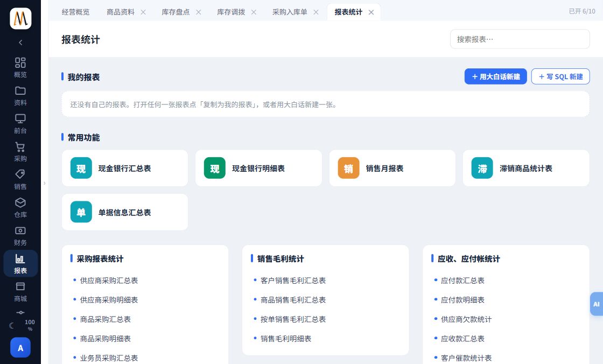Image resolution: width=603 pixels, height=364 pixels.
Task: Switch to the 库存调拨 tab
Action: coord(231,12)
